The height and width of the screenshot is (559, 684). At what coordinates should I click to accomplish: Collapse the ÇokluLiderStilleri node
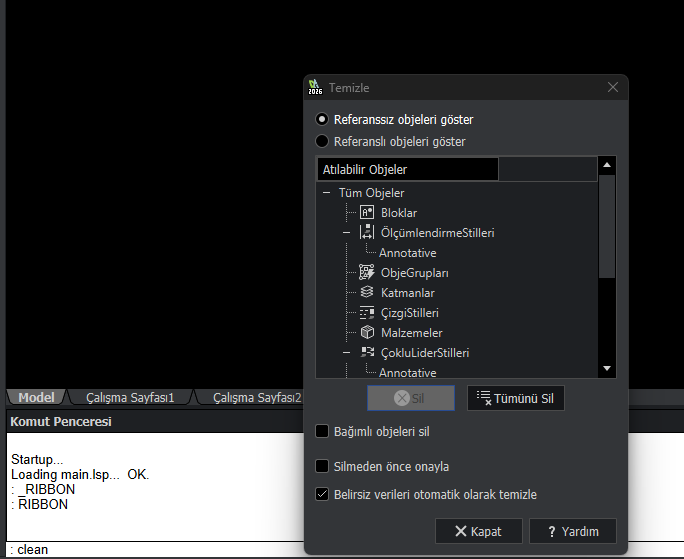[x=346, y=353]
